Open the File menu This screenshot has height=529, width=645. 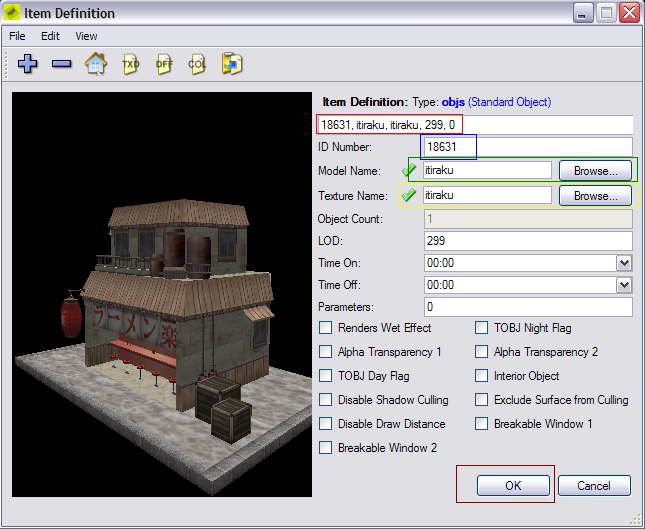17,36
